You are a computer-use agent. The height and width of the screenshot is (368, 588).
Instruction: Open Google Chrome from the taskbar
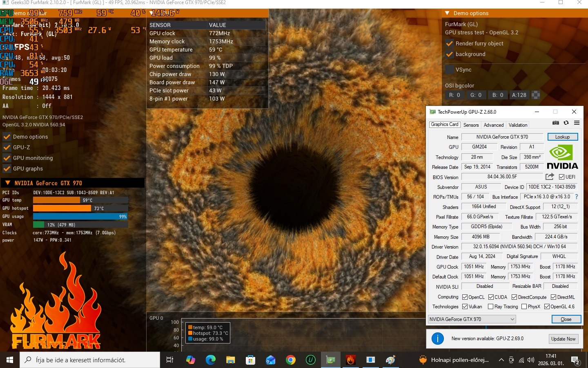(291, 360)
